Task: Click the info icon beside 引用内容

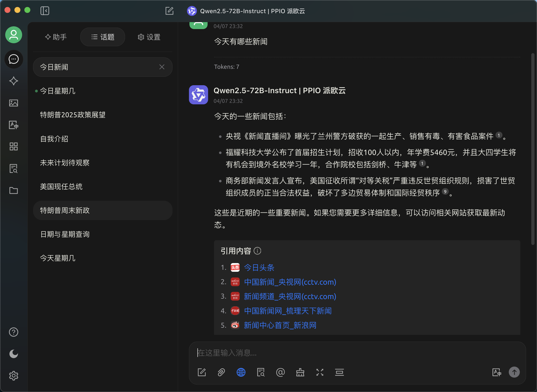Action: (x=257, y=251)
